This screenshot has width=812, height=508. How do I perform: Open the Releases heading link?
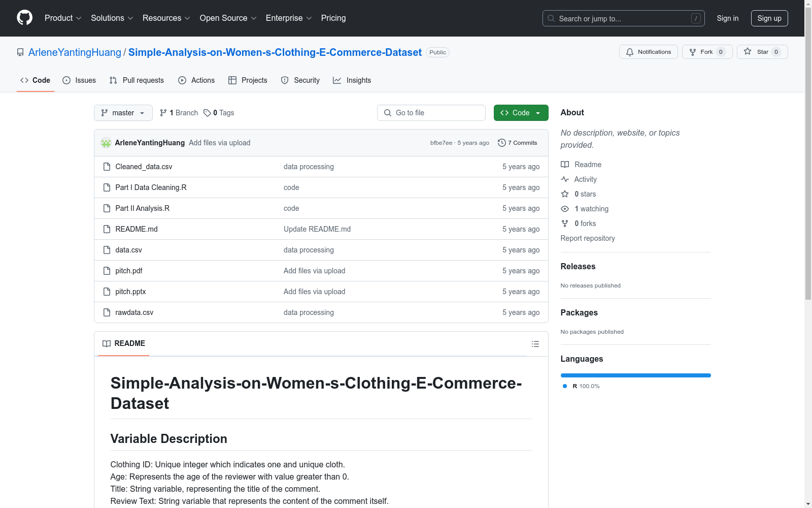pos(578,266)
